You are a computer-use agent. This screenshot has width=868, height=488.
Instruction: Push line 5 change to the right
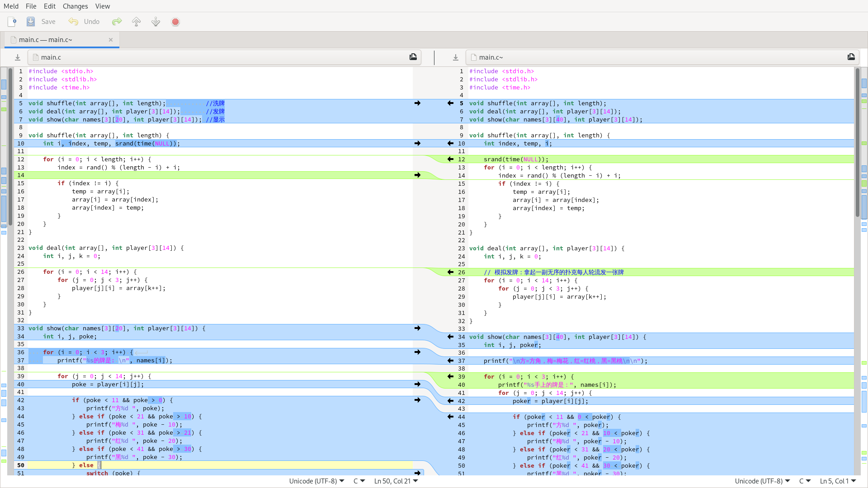point(418,103)
